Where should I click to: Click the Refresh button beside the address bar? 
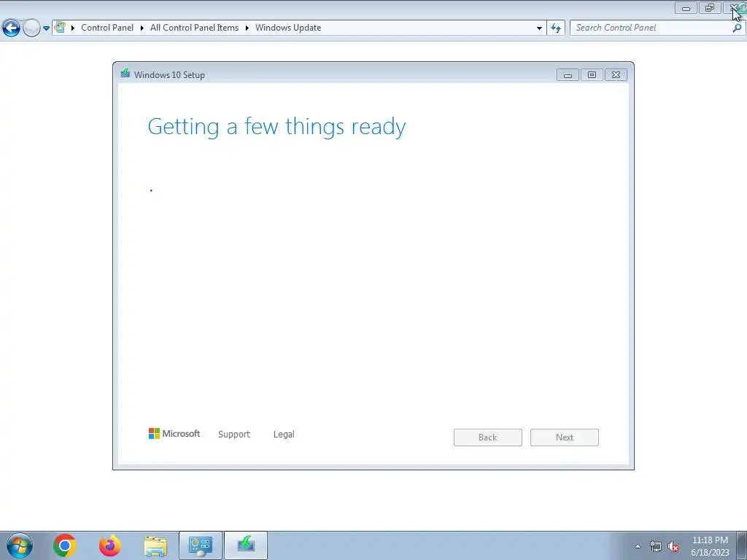tap(556, 28)
